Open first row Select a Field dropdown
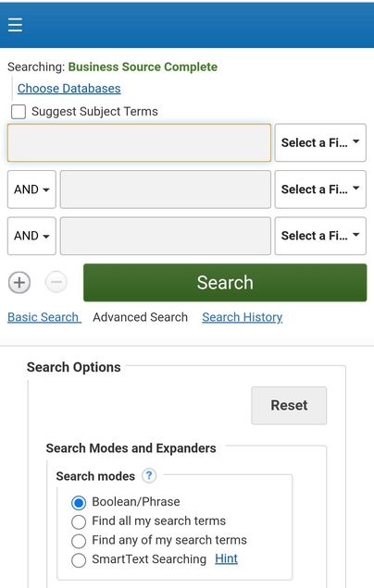 point(320,143)
